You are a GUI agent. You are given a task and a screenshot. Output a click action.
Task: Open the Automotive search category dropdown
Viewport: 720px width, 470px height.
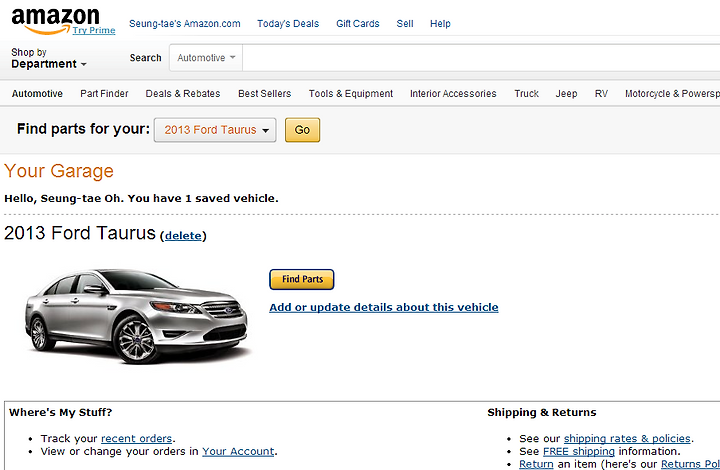[x=206, y=58]
